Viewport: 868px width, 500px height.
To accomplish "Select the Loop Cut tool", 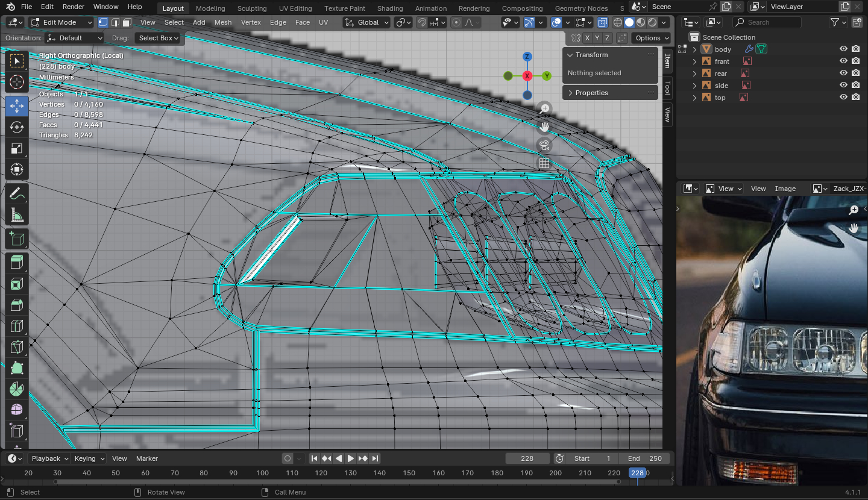I will pyautogui.click(x=17, y=326).
